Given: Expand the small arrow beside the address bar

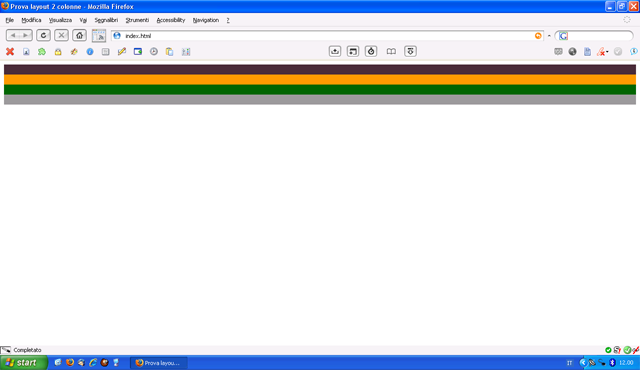Looking at the screenshot, I should coord(549,36).
